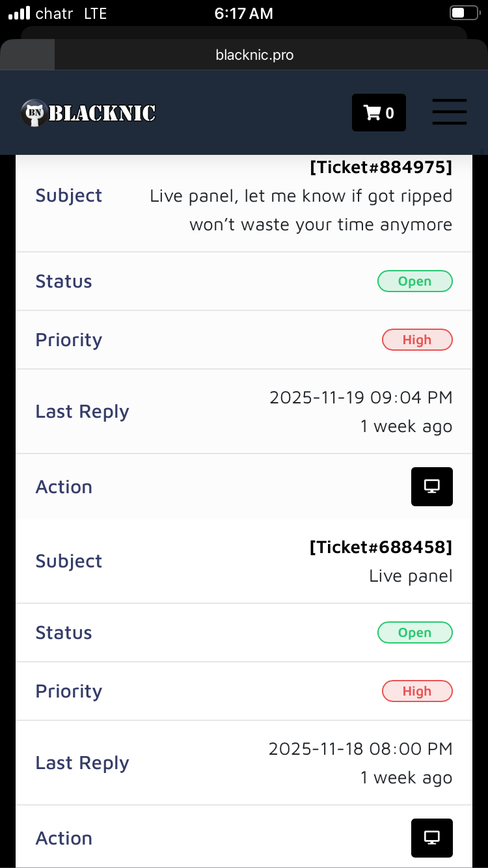
Task: Open the hamburger navigation menu
Action: [x=450, y=112]
